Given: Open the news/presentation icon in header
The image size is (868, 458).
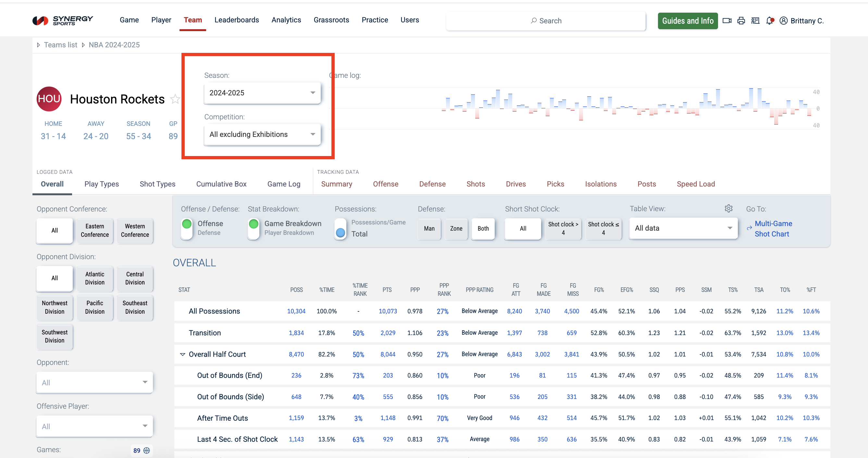Looking at the screenshot, I should [x=755, y=21].
